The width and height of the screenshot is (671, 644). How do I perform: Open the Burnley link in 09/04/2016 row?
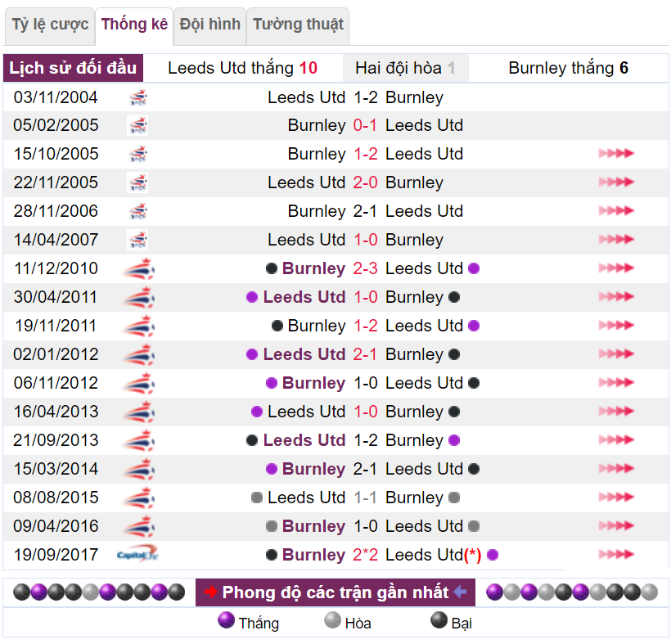pyautogui.click(x=313, y=526)
